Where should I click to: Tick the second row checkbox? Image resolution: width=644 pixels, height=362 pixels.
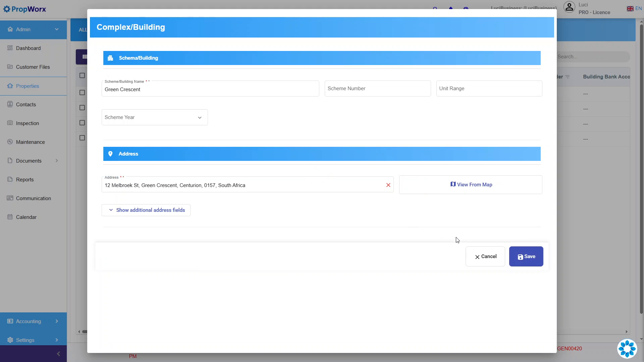[82, 108]
